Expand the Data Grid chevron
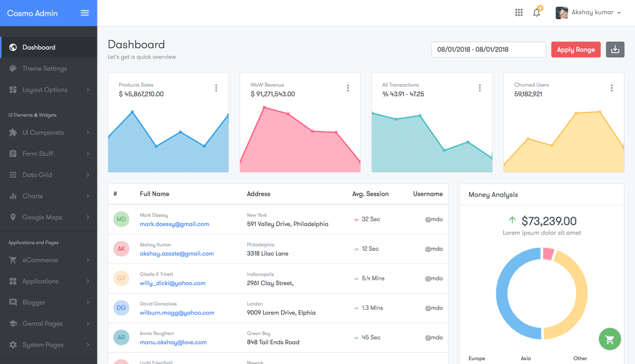 (x=88, y=175)
